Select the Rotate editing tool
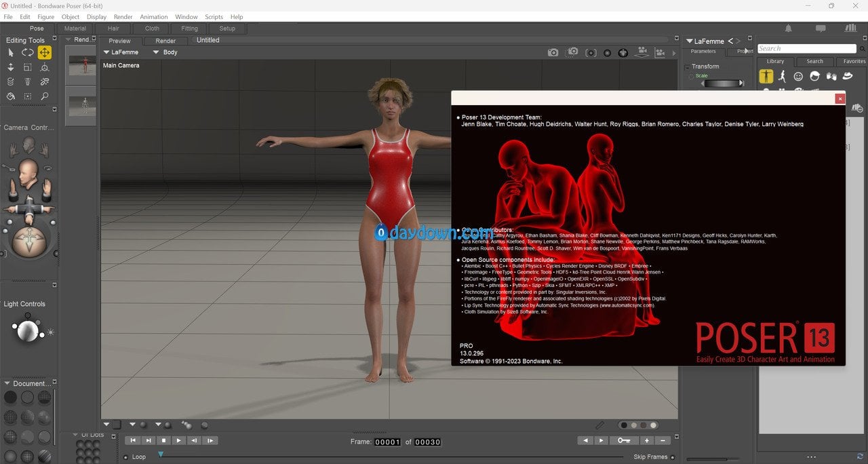Viewport: 868px width, 464px height. coord(27,52)
